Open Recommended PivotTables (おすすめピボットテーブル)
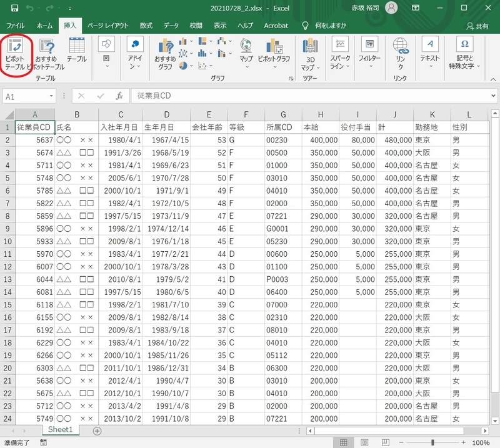The image size is (500, 448). click(46, 54)
